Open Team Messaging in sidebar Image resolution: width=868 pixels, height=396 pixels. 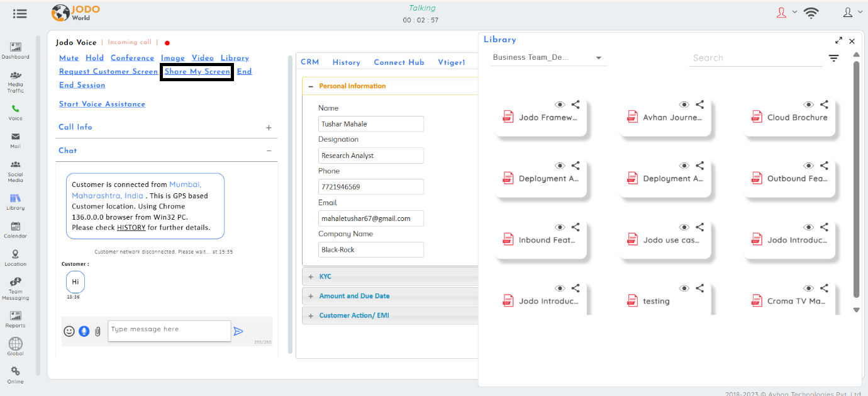pos(15,282)
